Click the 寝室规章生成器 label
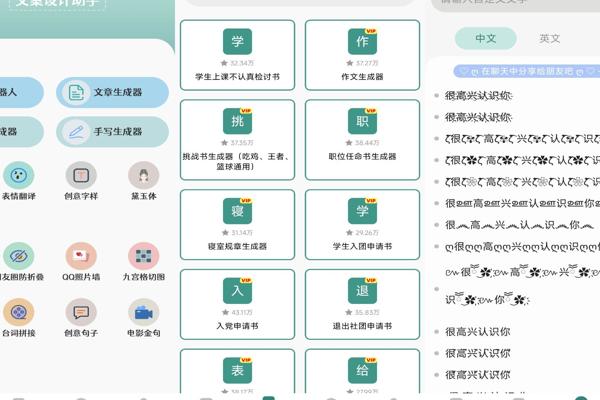600x400 pixels. click(x=237, y=246)
